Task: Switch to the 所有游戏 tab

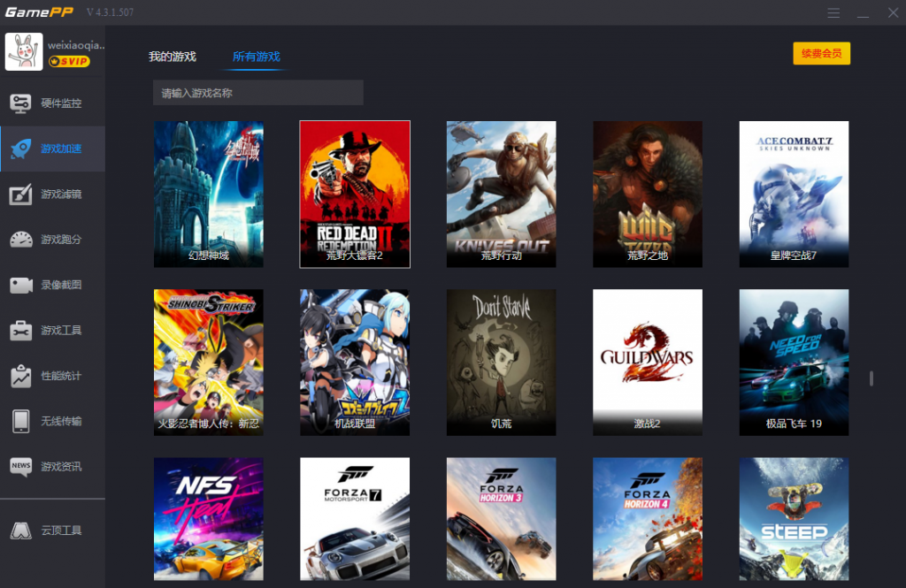Action: tap(256, 57)
